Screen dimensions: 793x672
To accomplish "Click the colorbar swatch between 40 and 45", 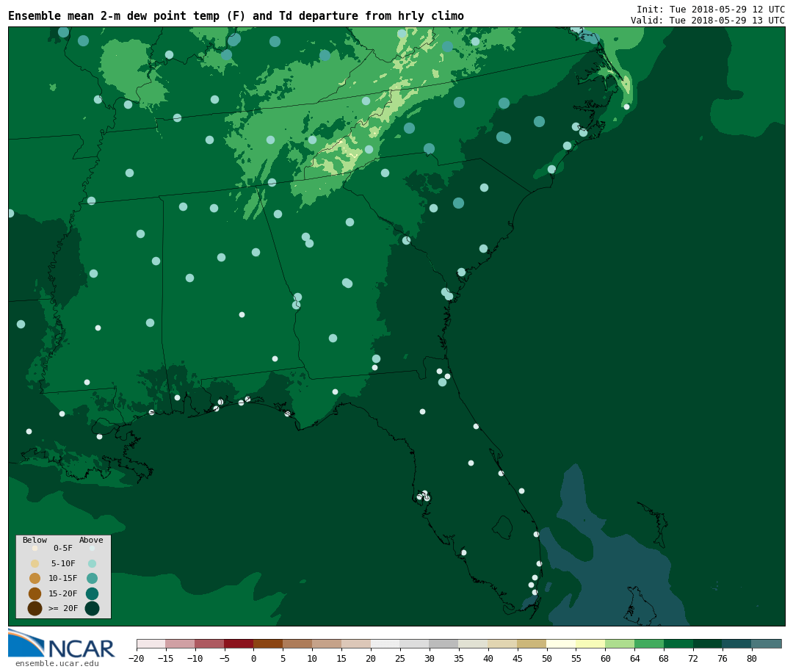I will (503, 643).
